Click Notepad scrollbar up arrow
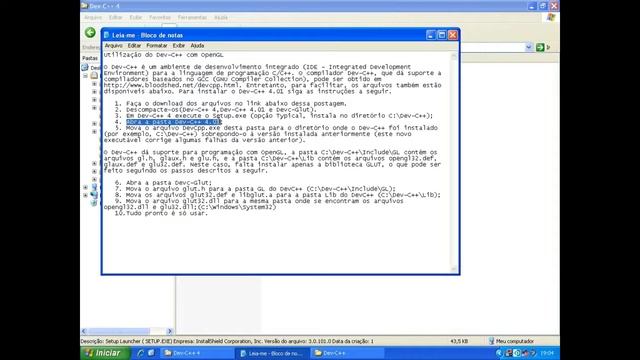Screen dimensions: 640x360 [x=454, y=56]
